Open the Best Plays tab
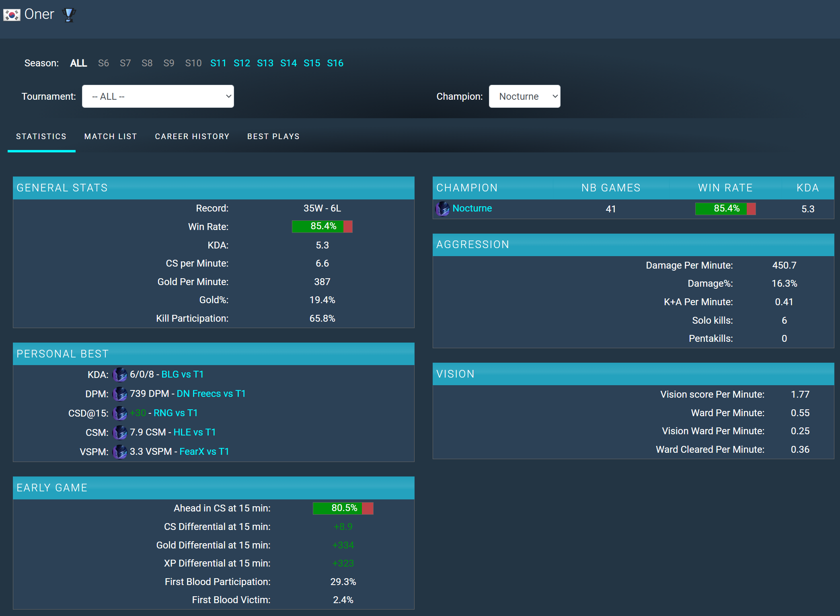840x616 pixels. click(x=273, y=137)
